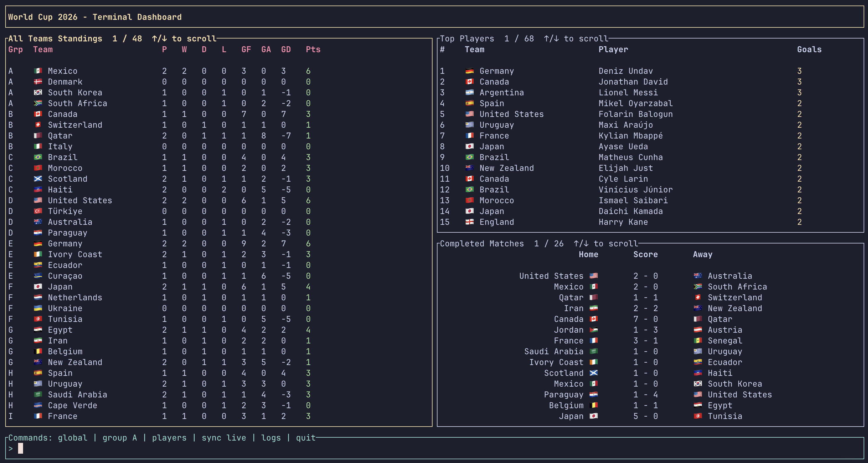This screenshot has height=463, width=868.
Task: Click the 'Australia' team name in standings
Action: [70, 222]
